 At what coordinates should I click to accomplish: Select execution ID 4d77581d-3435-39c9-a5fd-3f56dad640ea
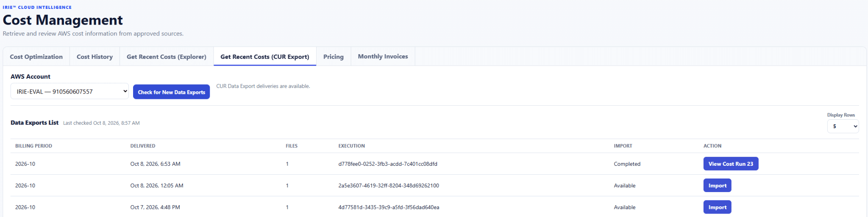tap(389, 207)
